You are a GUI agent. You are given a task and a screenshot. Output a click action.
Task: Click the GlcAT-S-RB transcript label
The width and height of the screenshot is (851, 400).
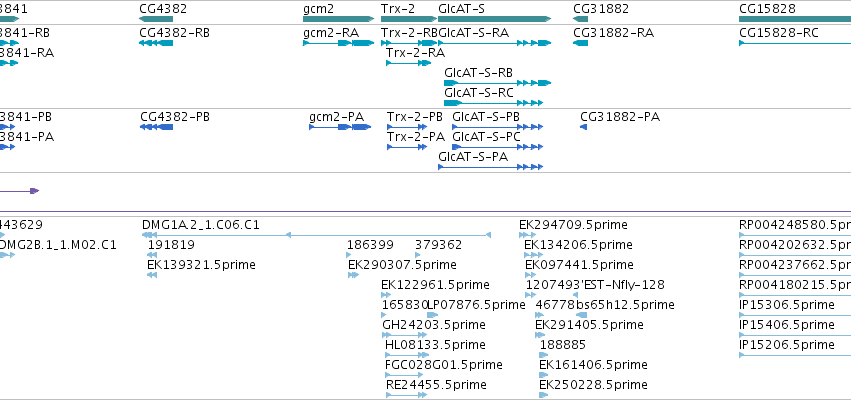tap(478, 73)
